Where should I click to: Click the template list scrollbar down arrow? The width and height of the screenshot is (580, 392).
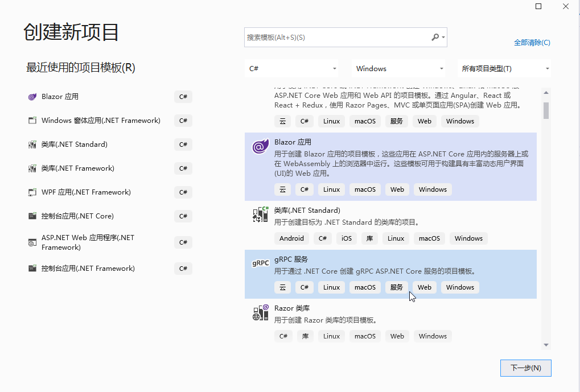546,345
